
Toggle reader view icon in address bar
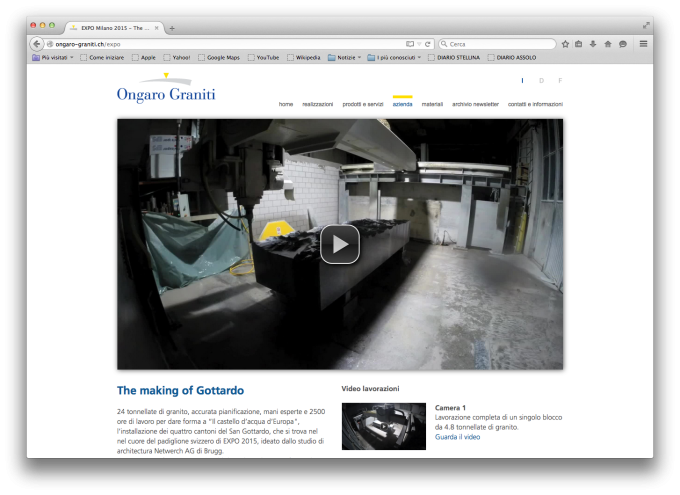(x=410, y=44)
